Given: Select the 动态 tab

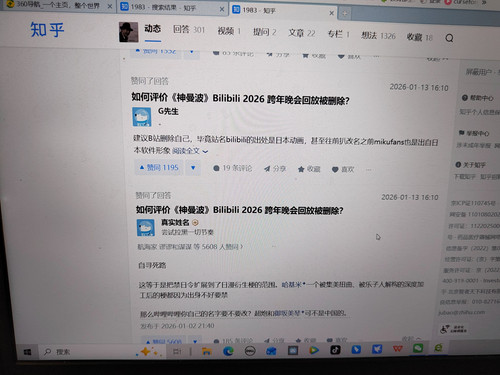Looking at the screenshot, I should [153, 29].
